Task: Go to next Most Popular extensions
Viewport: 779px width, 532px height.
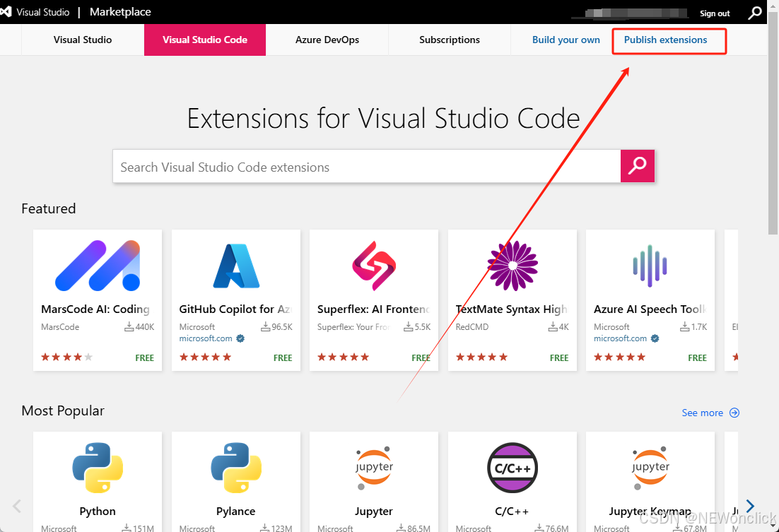Action: (x=750, y=506)
